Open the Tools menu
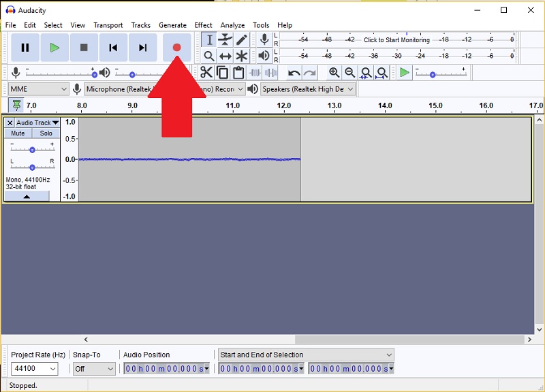Viewport: 545px width, 392px height. 261,25
